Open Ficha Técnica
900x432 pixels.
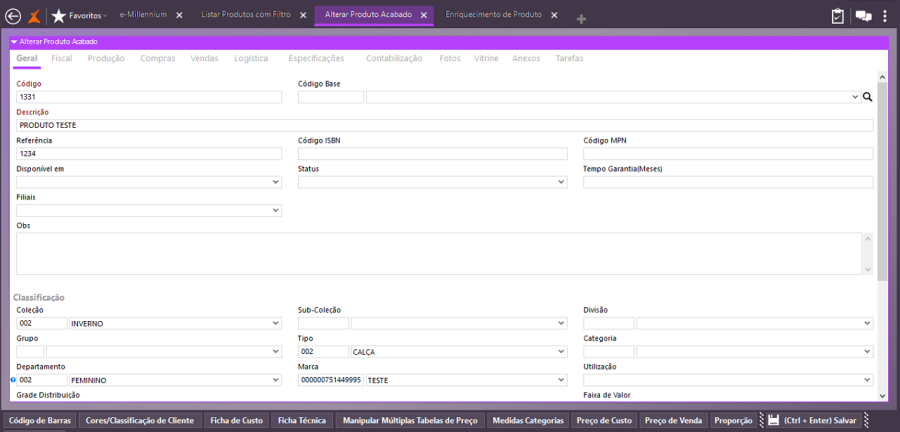tap(302, 421)
